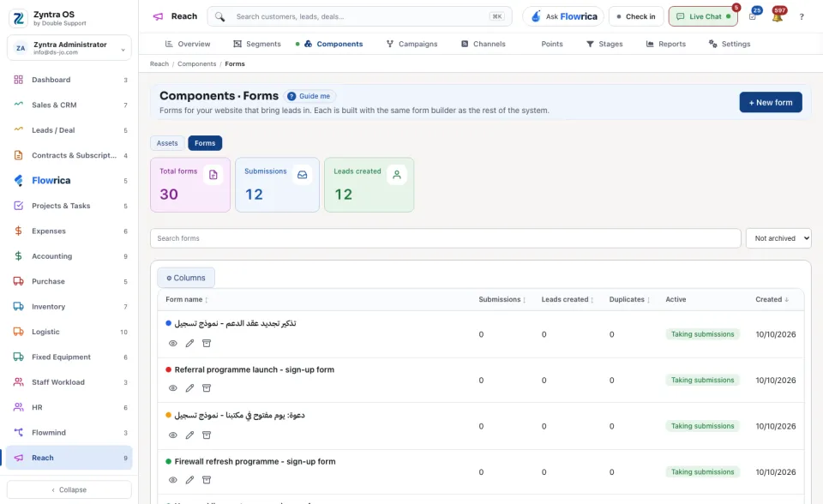Sort table by Form name

click(187, 299)
